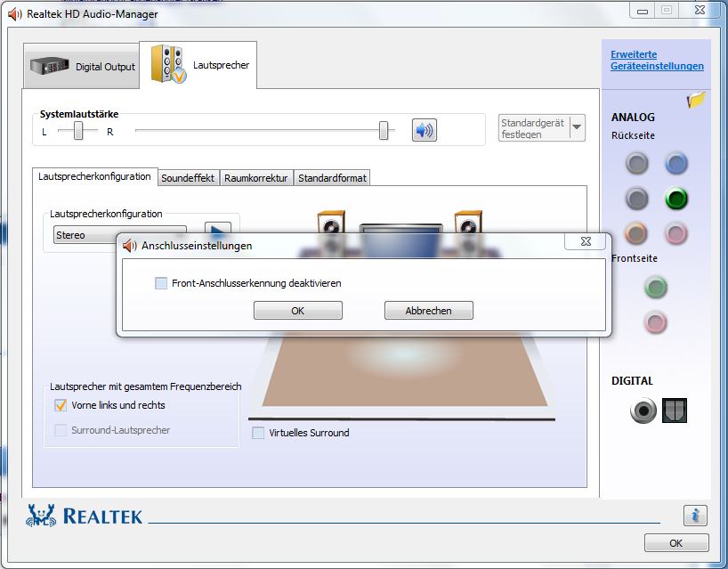This screenshot has height=569, width=728.
Task: Enable Front-Anschlusserkennung deaktivieren checkbox
Action: [x=161, y=283]
